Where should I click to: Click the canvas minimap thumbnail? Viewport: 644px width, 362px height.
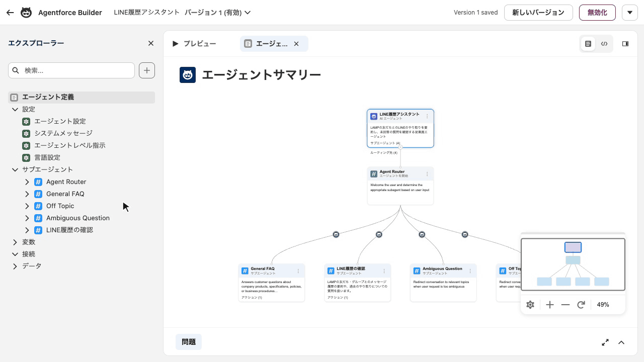573,264
